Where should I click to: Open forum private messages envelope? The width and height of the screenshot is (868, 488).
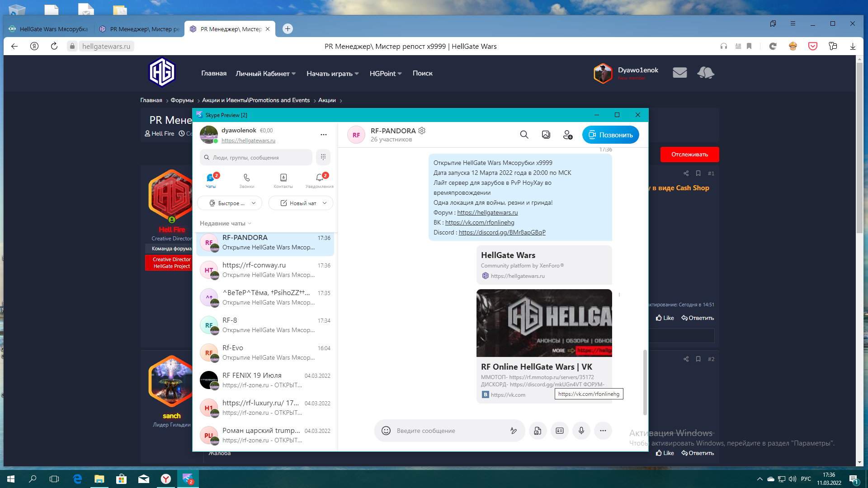(679, 73)
